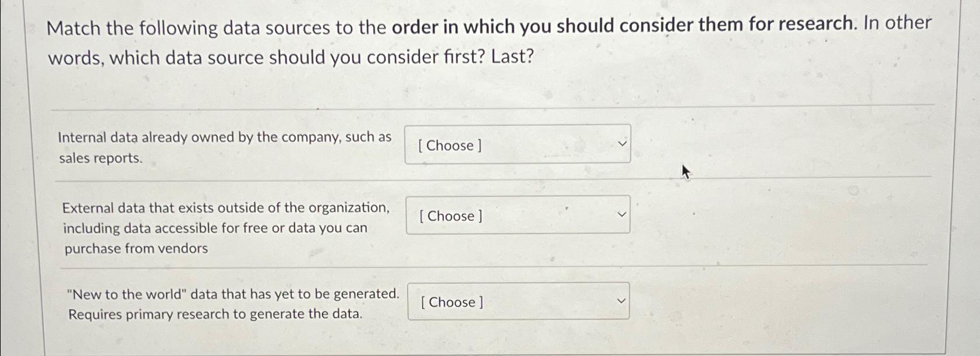Open the dropdown for new to the world data
The image size is (980, 356).
click(517, 301)
